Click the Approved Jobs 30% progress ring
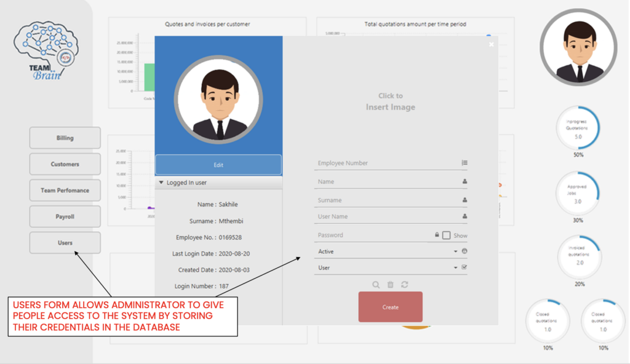Screen dimensions: 630x364 point(578,193)
